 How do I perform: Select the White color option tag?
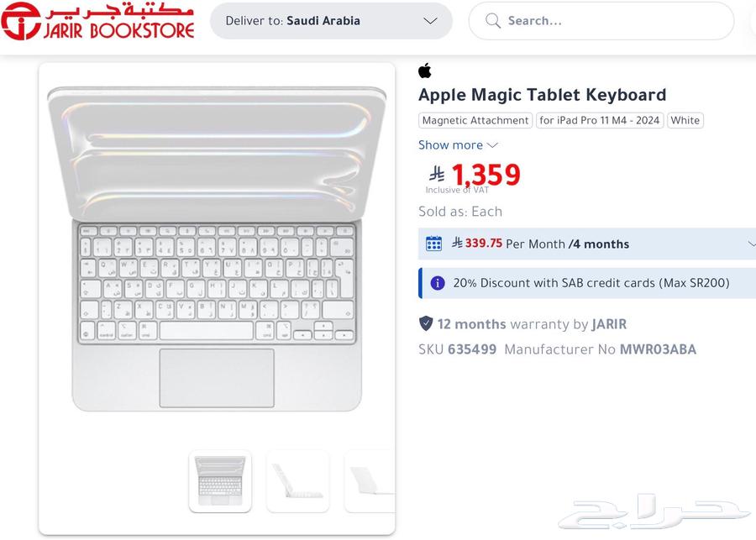coord(685,120)
